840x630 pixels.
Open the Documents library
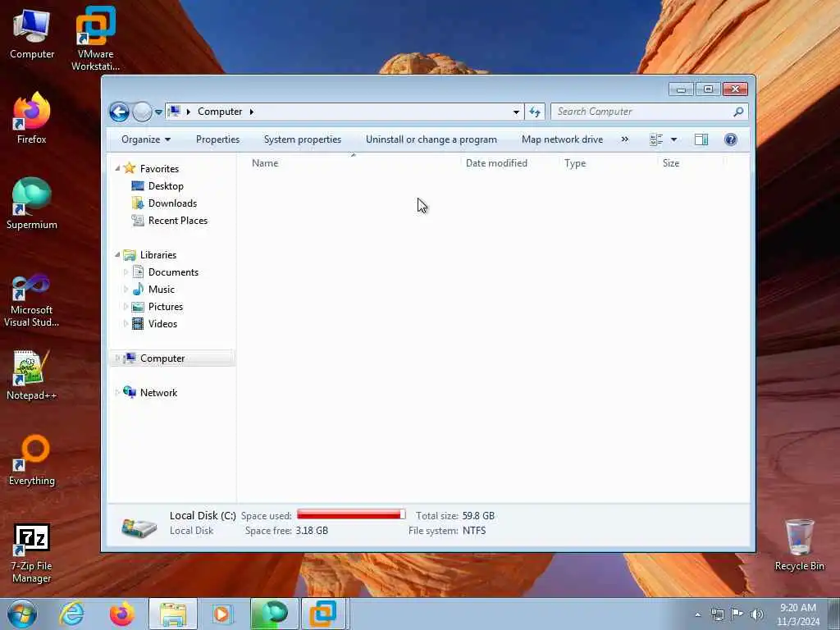[173, 272]
